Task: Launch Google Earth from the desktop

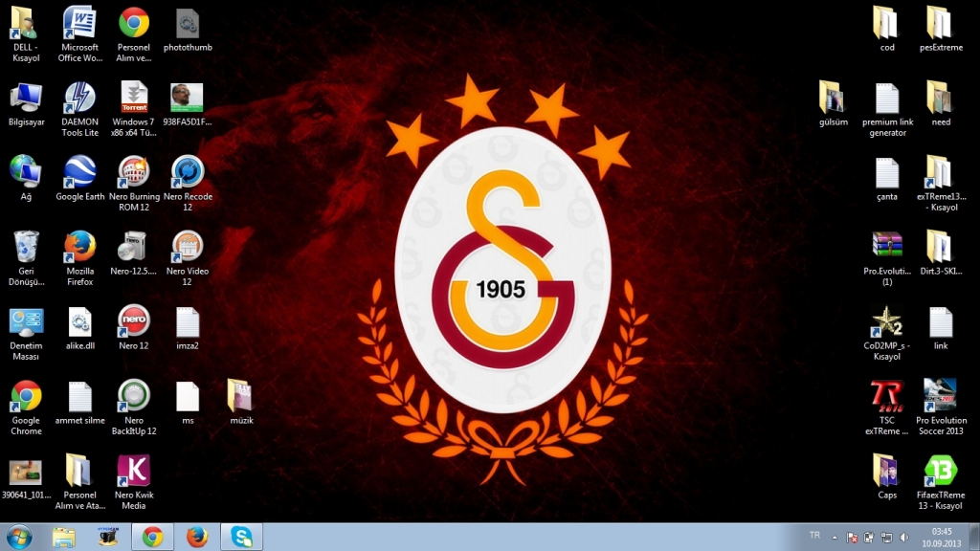Action: (80, 179)
